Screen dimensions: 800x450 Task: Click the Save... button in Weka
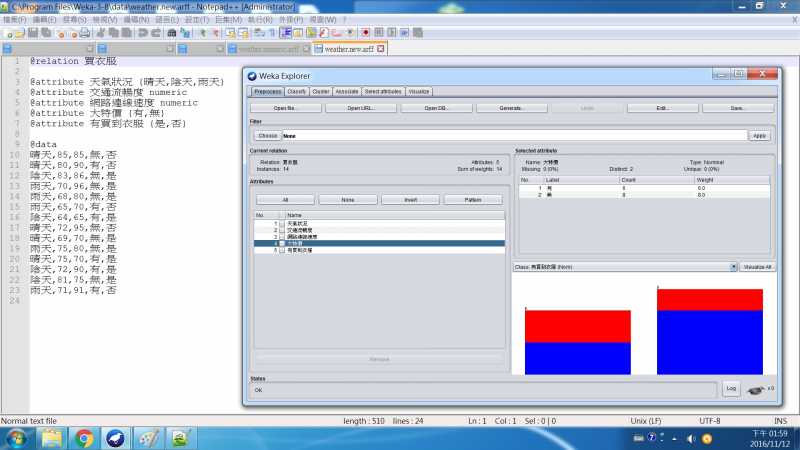[x=738, y=108]
